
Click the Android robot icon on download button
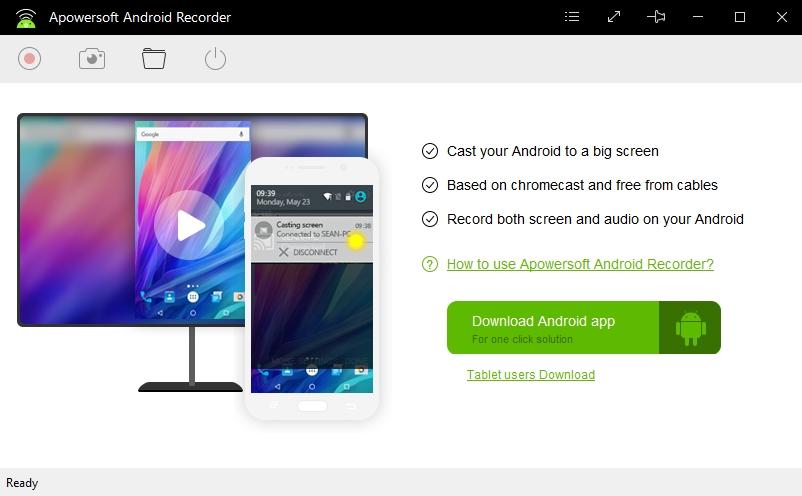pyautogui.click(x=690, y=328)
